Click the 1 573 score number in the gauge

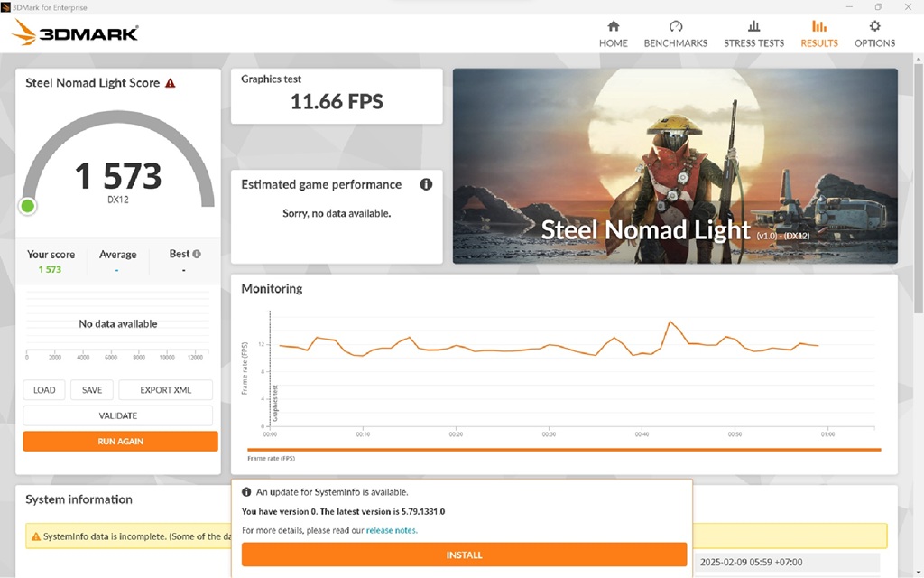(118, 176)
